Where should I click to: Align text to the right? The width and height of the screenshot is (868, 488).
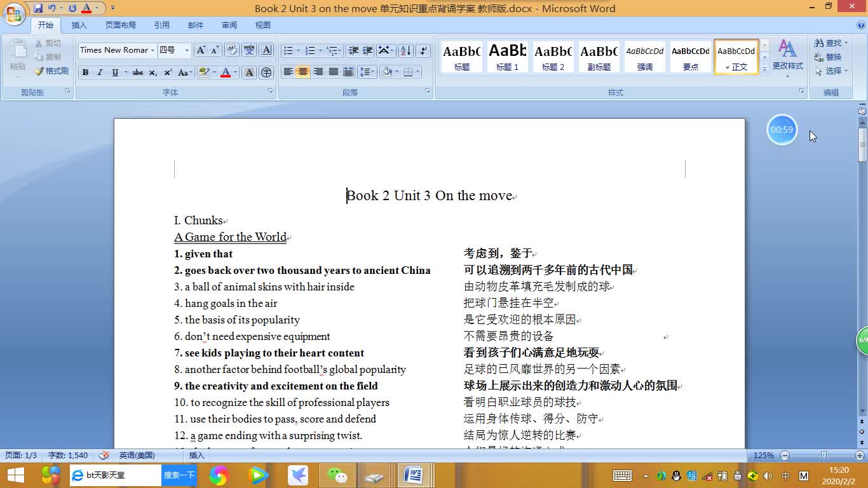pyautogui.click(x=318, y=72)
